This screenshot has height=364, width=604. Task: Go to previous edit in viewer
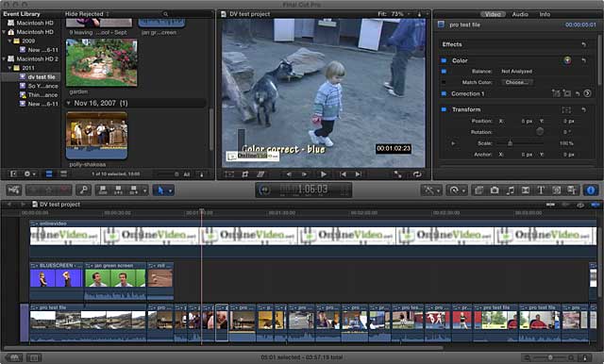[343, 174]
